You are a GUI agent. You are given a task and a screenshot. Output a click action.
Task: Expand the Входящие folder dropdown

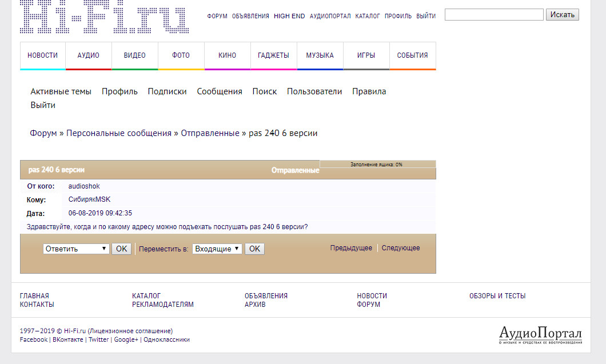(x=217, y=249)
